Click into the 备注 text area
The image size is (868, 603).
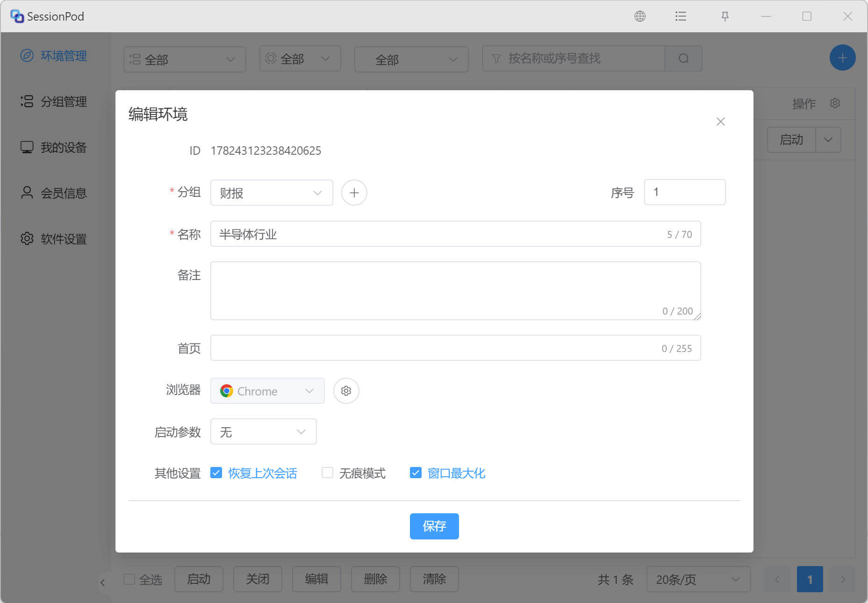point(455,291)
